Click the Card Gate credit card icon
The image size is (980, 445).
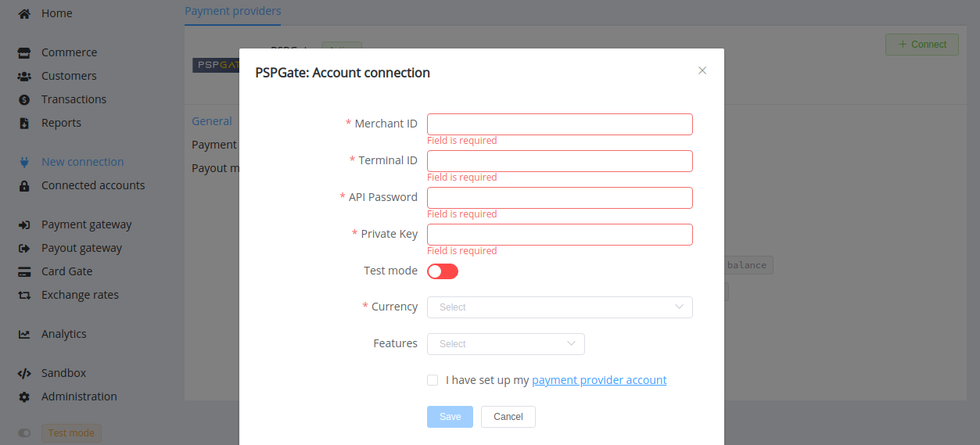(x=24, y=271)
